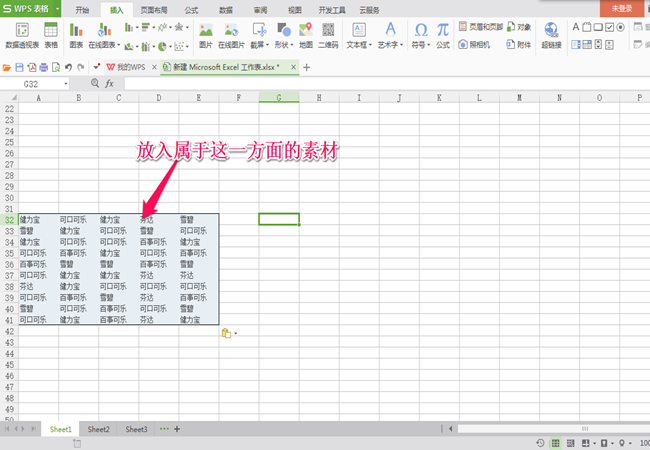650x450 pixels.
Task: Add a new document tab with plus
Action: (306, 67)
